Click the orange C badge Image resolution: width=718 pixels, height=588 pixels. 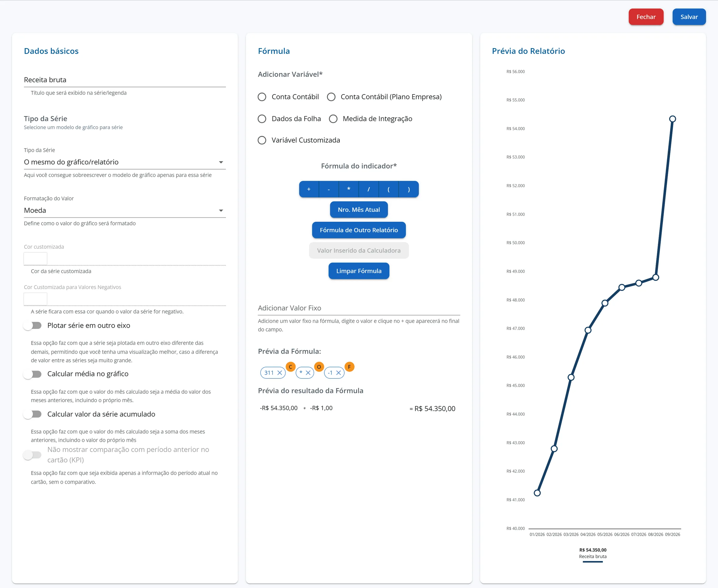click(290, 367)
